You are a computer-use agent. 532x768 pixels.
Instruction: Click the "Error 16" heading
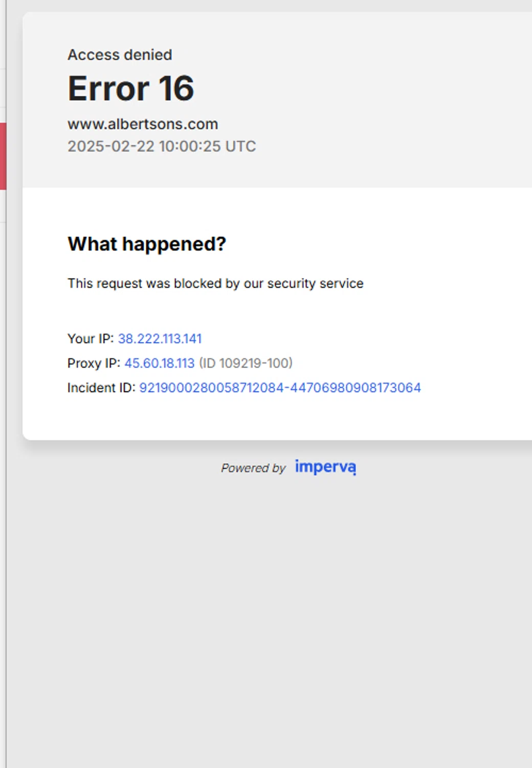click(x=131, y=89)
